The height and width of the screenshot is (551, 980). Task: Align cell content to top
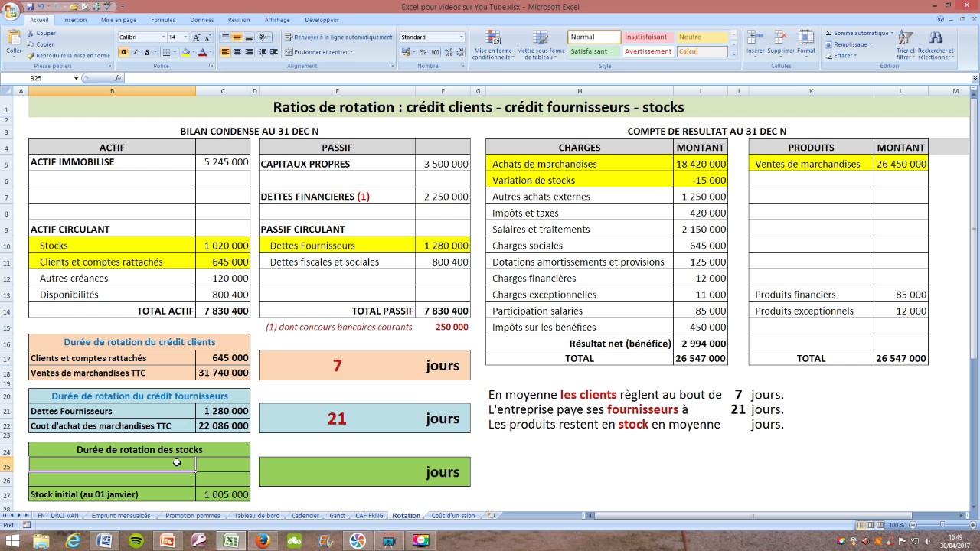point(226,37)
